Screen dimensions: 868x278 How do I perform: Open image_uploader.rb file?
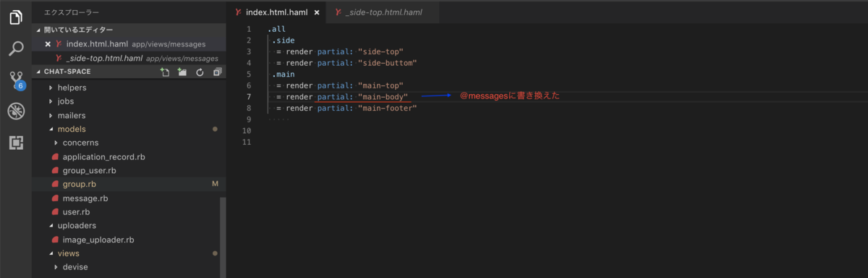tap(98, 240)
